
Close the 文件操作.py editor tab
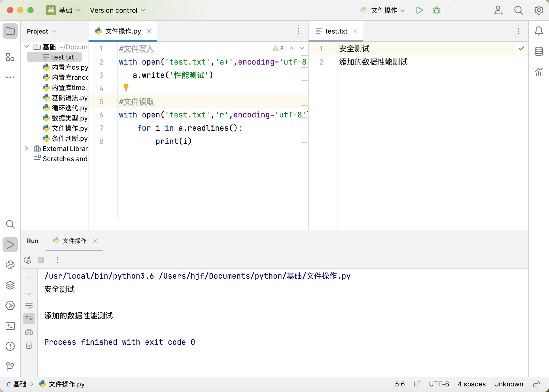coord(149,31)
